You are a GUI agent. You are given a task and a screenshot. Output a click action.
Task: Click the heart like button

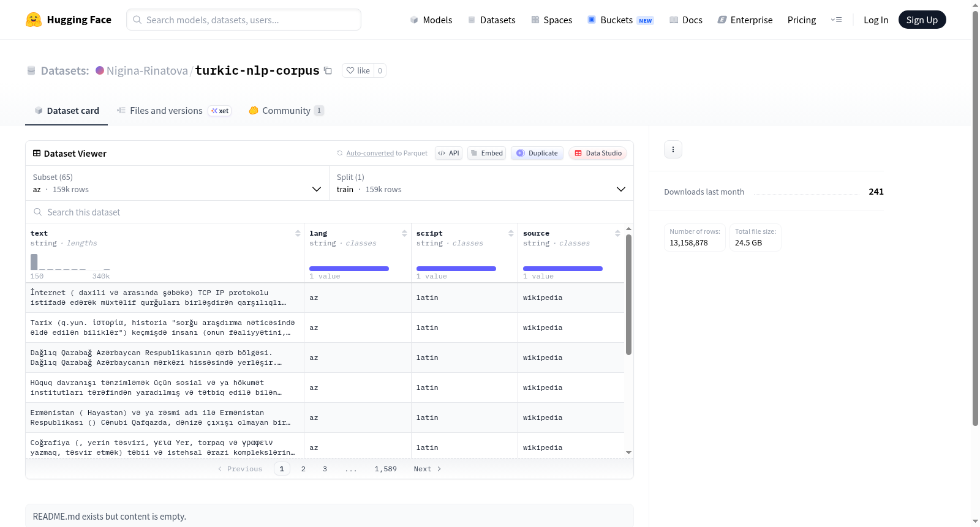coord(358,70)
